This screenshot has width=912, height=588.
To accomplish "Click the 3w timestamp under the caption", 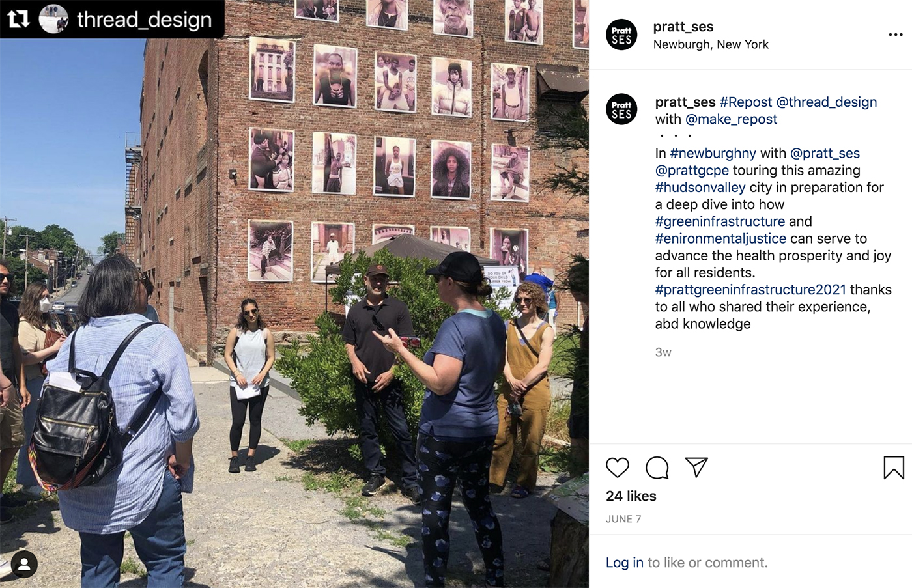I will point(663,352).
